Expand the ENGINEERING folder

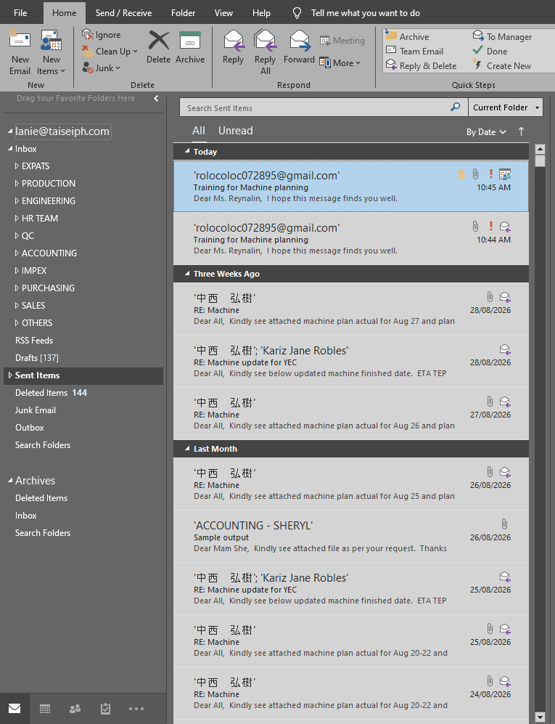click(x=17, y=201)
